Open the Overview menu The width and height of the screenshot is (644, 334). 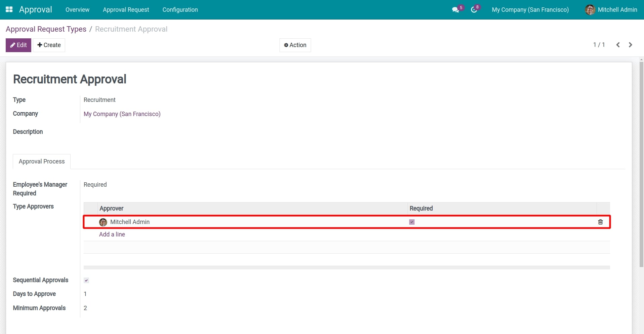point(77,10)
